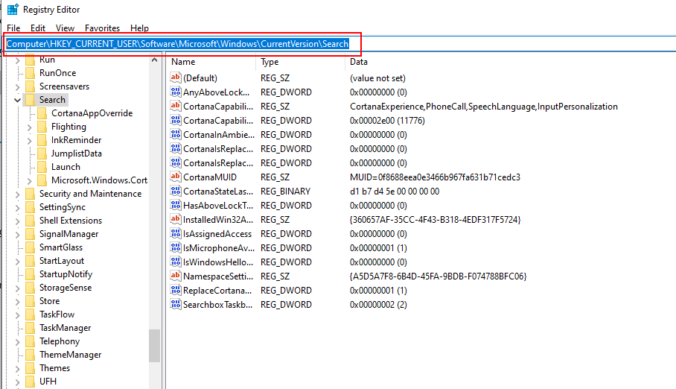Image resolution: width=676 pixels, height=389 pixels.
Task: Open the View menu
Action: point(65,28)
